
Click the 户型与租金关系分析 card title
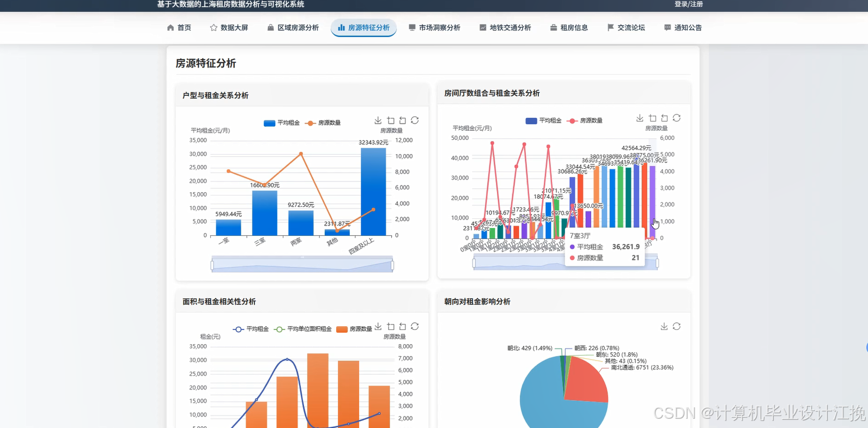[x=215, y=95]
